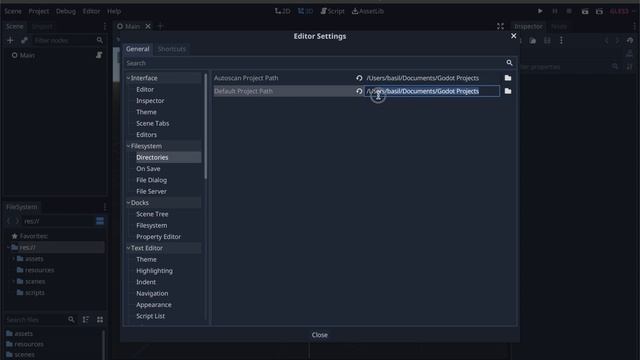640x360 pixels.
Task: Add a new node in Scene dock
Action: tap(10, 40)
